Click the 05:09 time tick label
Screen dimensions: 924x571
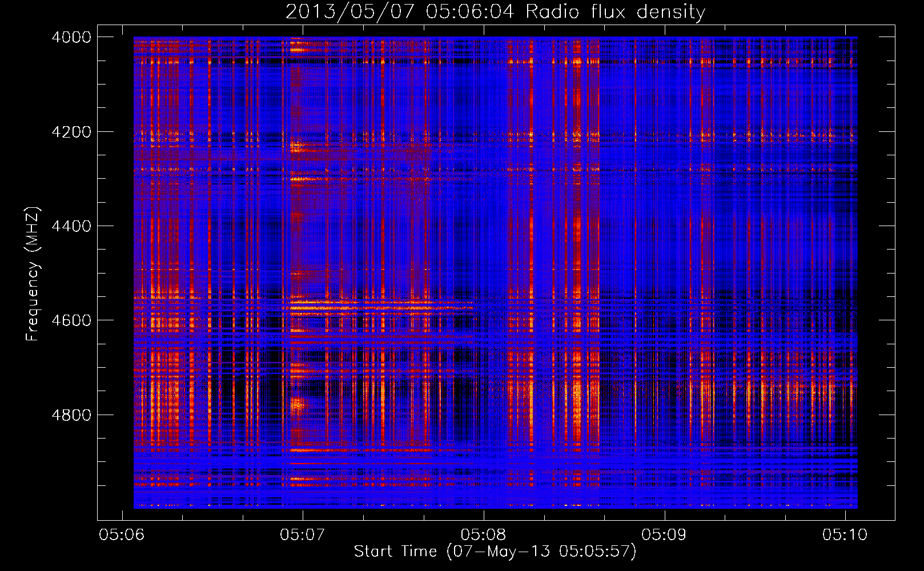point(664,534)
